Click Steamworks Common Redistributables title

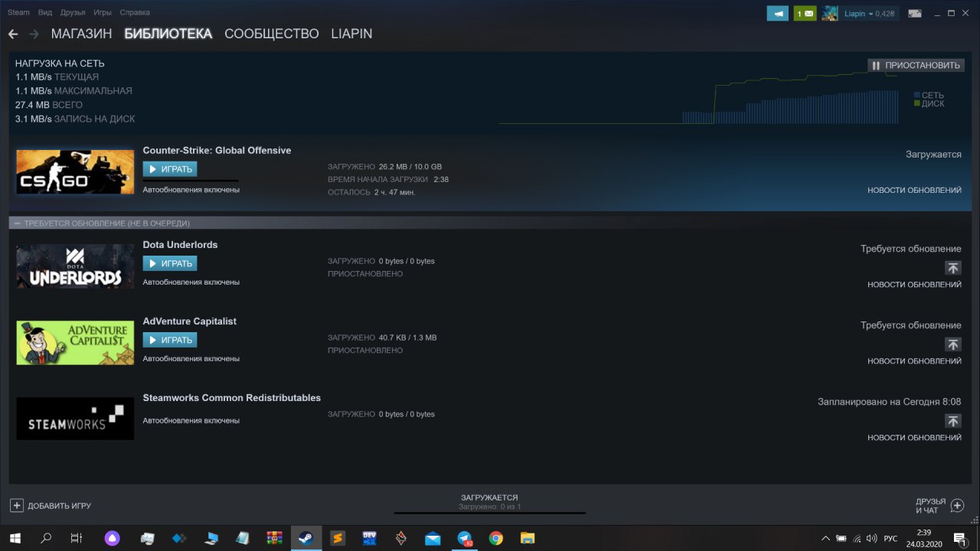tap(231, 398)
